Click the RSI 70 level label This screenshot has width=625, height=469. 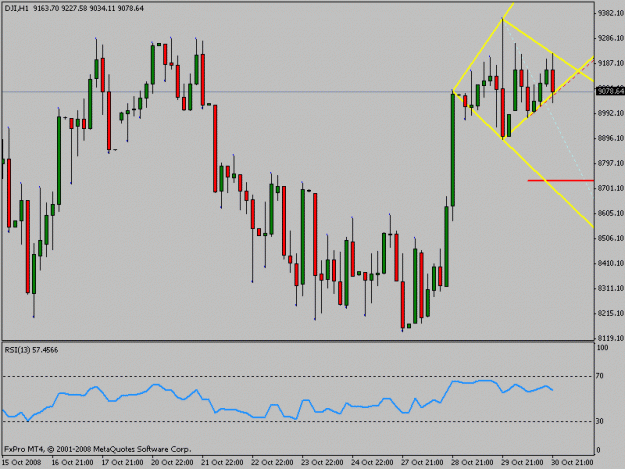click(x=599, y=376)
